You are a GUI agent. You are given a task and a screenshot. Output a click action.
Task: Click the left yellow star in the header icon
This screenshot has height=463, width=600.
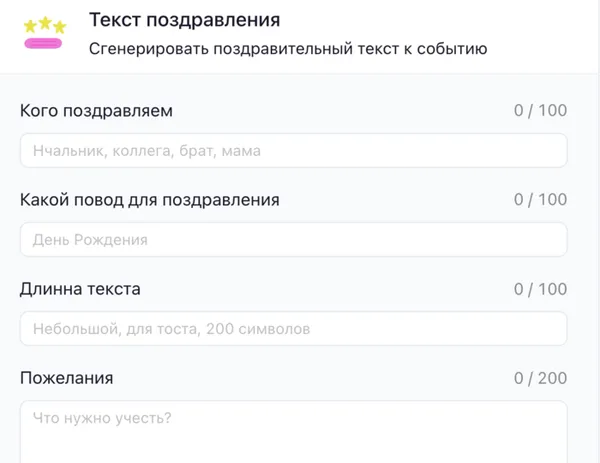pos(30,25)
